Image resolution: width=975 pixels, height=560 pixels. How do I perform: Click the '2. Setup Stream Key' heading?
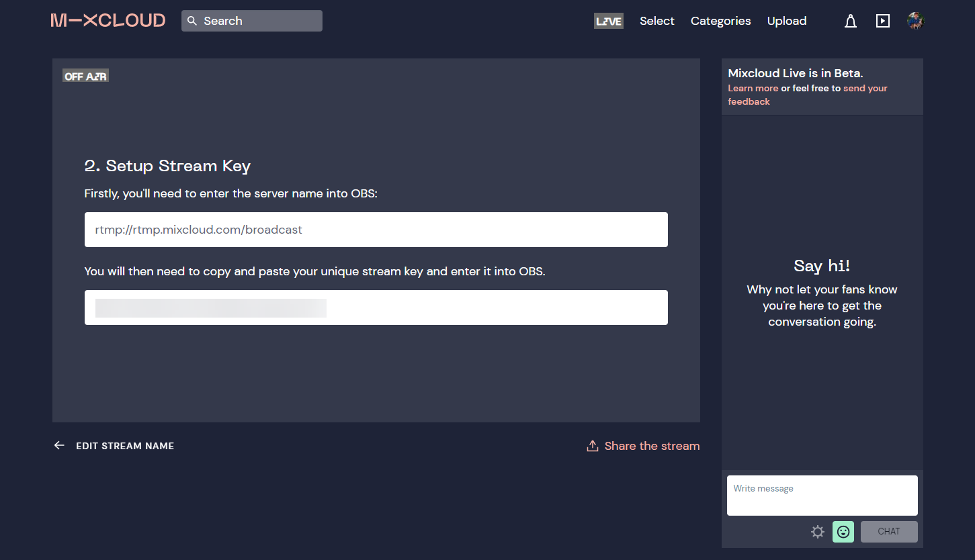(167, 166)
